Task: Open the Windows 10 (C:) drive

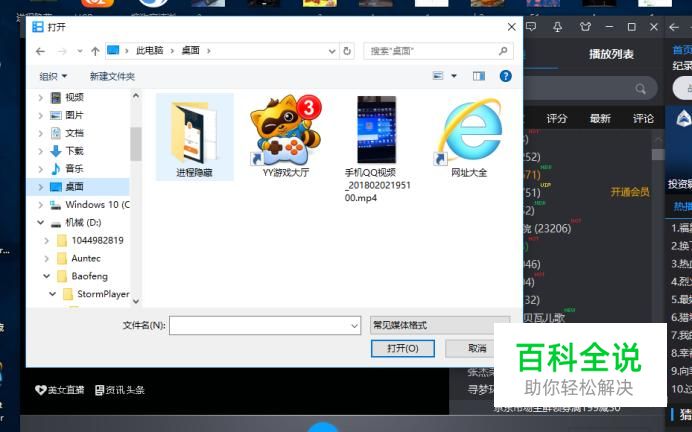Action: (97, 205)
